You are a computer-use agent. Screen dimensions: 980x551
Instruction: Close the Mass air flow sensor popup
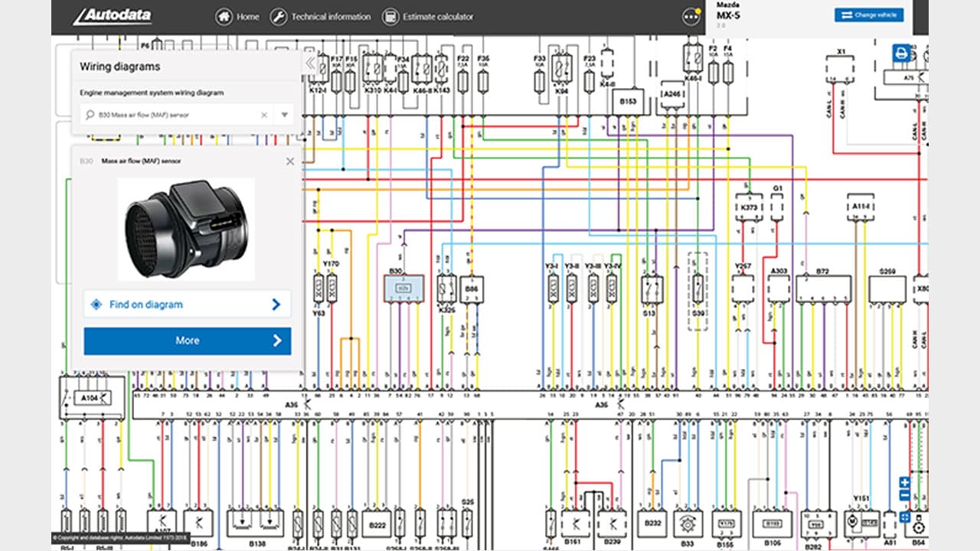coord(290,161)
